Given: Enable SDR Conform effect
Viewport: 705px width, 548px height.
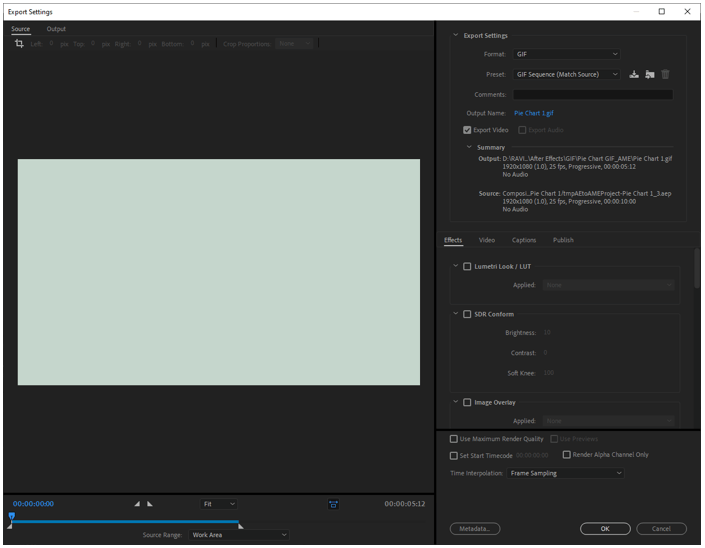Looking at the screenshot, I should pyautogui.click(x=467, y=314).
